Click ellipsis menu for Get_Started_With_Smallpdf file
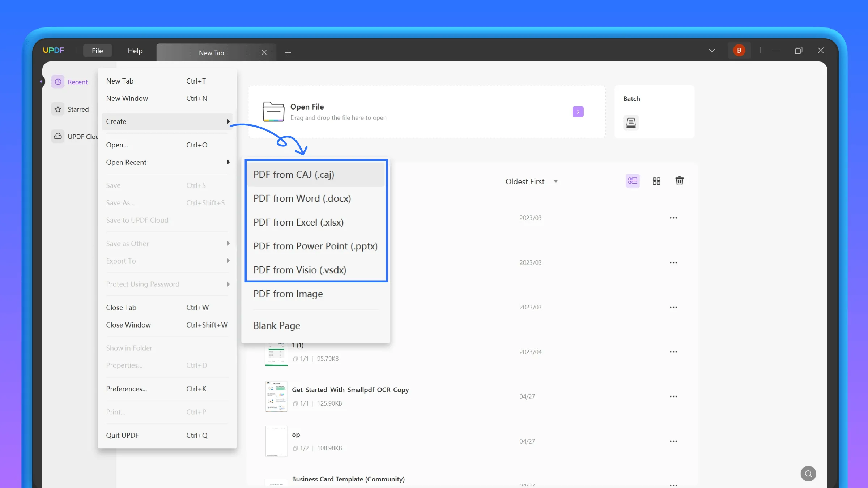This screenshot has height=488, width=868. coord(673,396)
